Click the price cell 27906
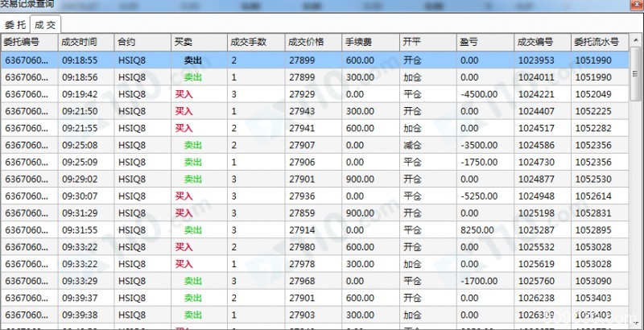Screen dimensions: 644x330 click(302, 162)
